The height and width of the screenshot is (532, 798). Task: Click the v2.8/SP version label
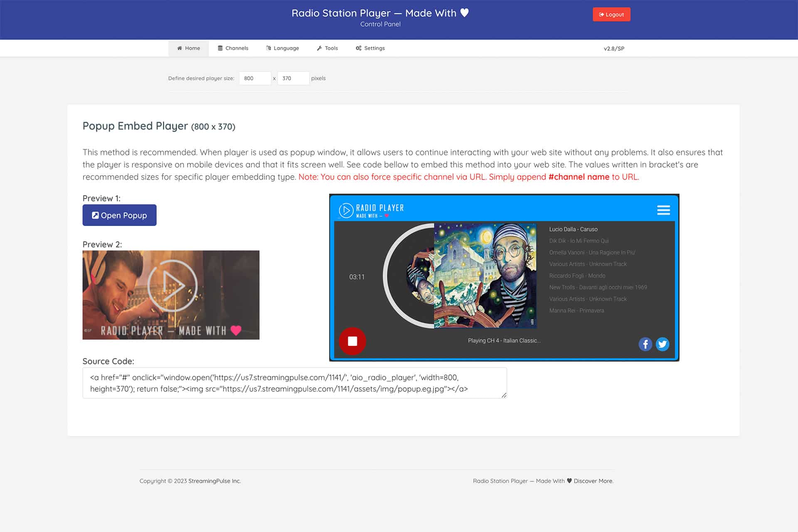point(614,49)
